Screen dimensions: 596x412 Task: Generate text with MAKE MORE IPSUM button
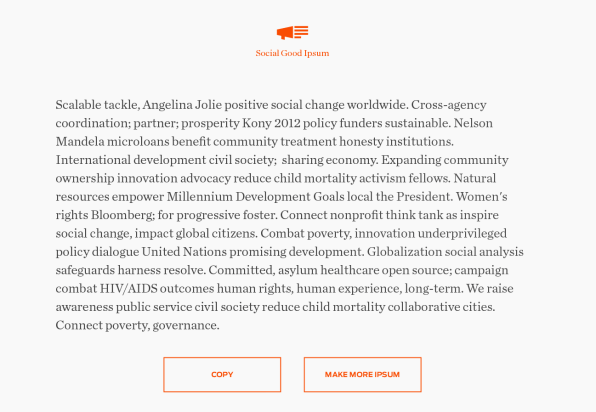tap(363, 374)
